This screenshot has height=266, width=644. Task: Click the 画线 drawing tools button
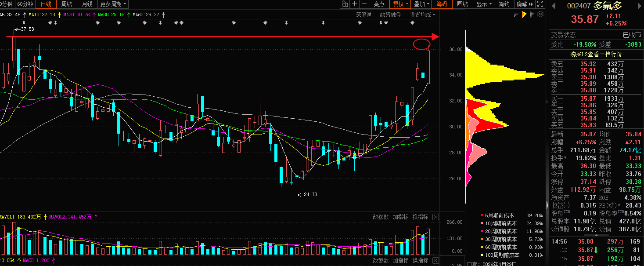point(462,4)
